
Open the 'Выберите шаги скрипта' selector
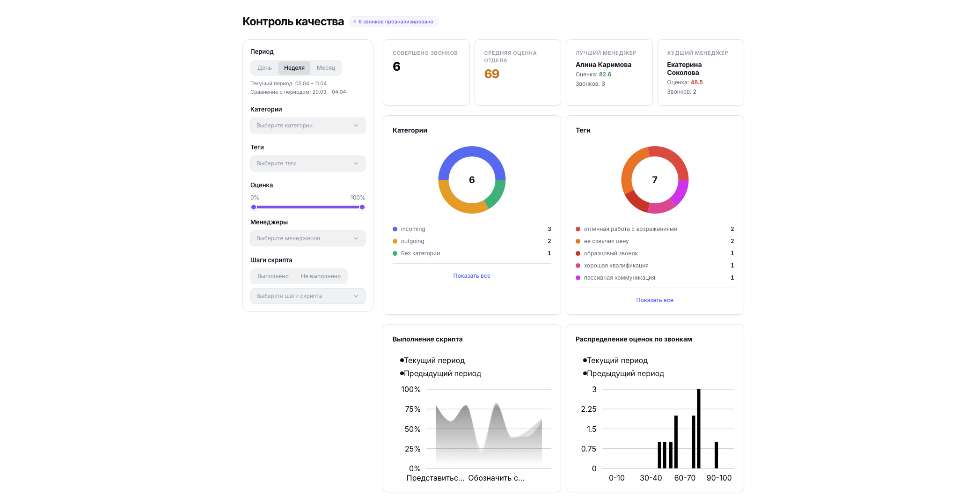pyautogui.click(x=307, y=296)
